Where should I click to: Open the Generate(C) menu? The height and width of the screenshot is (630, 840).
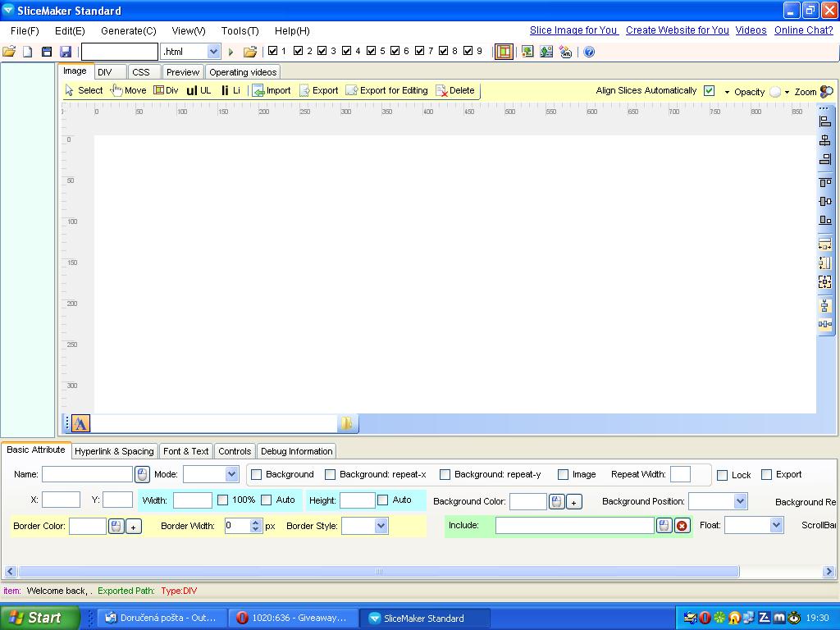128,30
